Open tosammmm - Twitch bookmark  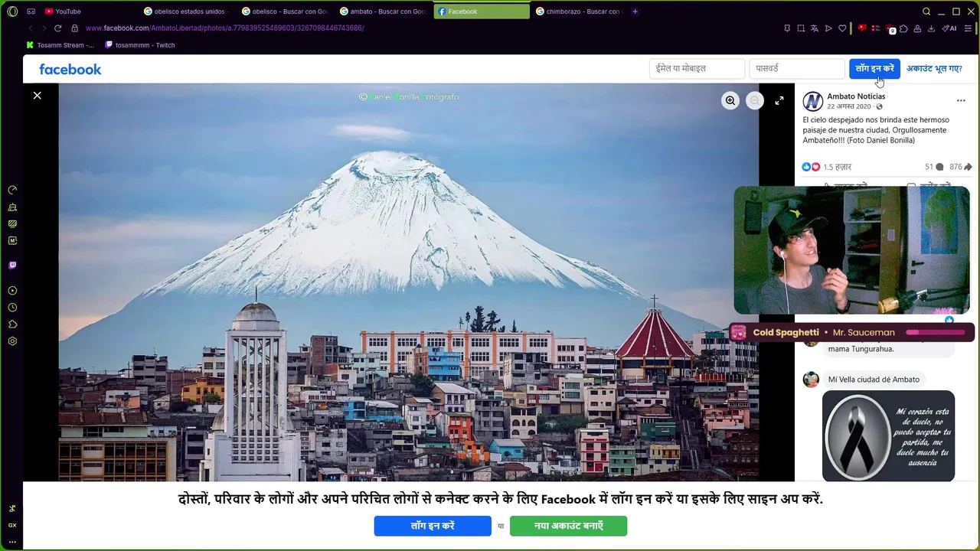coord(140,45)
